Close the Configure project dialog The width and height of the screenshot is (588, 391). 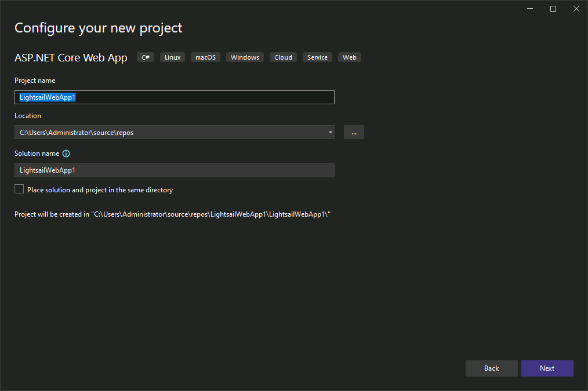tap(576, 9)
